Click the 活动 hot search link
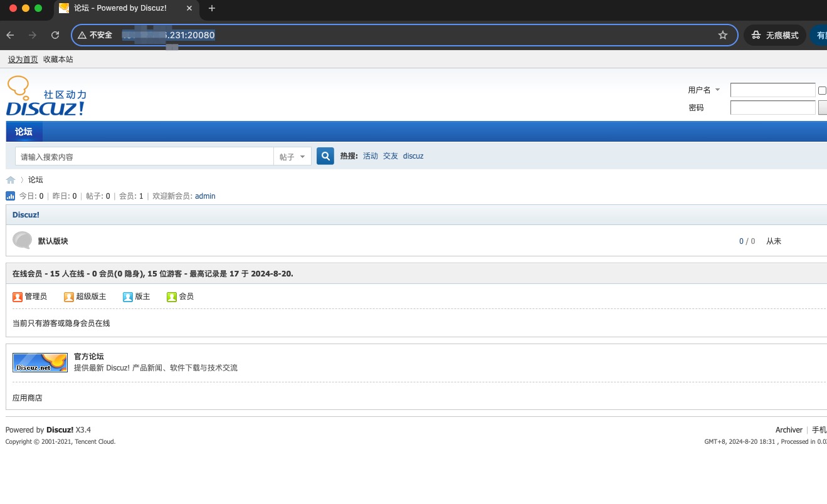 pos(370,156)
